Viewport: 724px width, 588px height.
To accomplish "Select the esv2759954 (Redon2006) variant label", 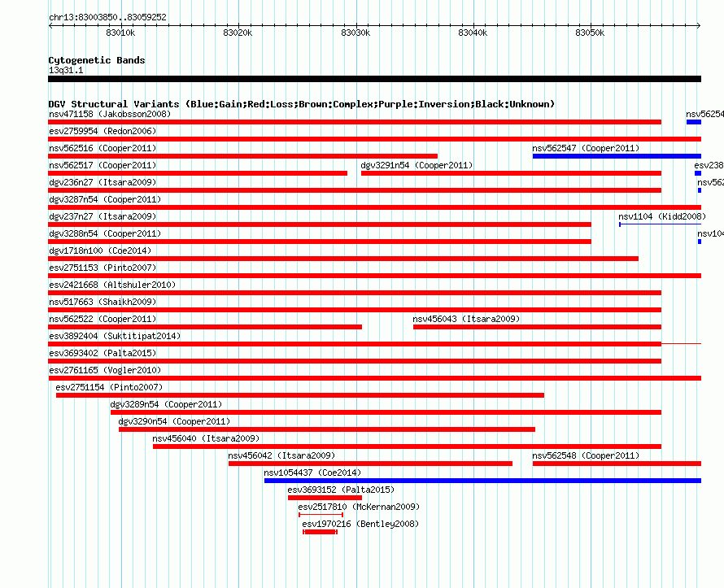I will pyautogui.click(x=102, y=131).
